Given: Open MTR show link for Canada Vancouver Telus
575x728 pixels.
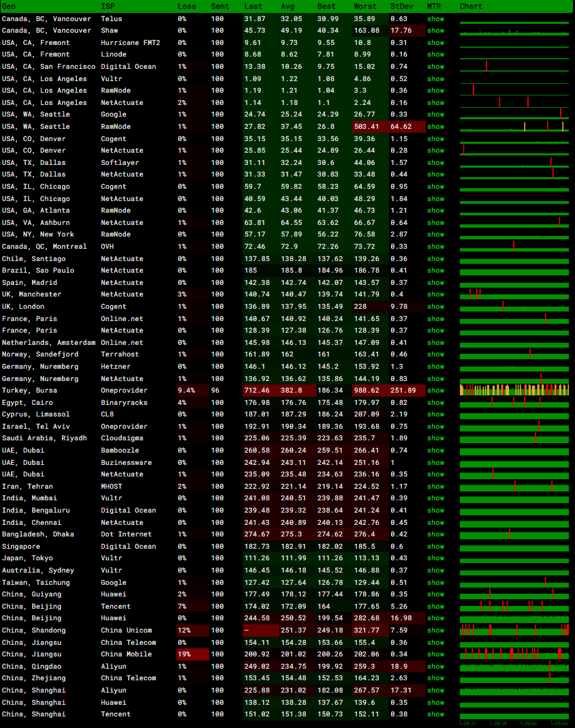Looking at the screenshot, I should [x=435, y=19].
